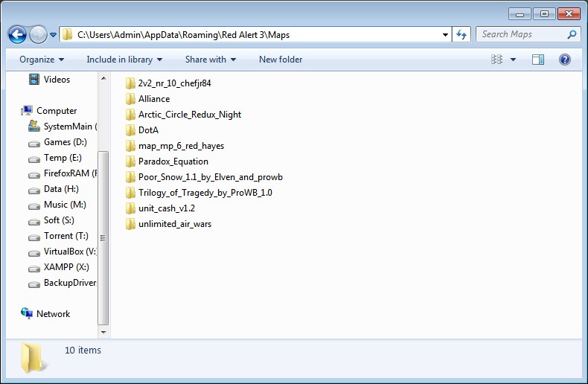Click the large folder icon in details pane
The height and width of the screenshot is (384, 588).
coord(33,359)
